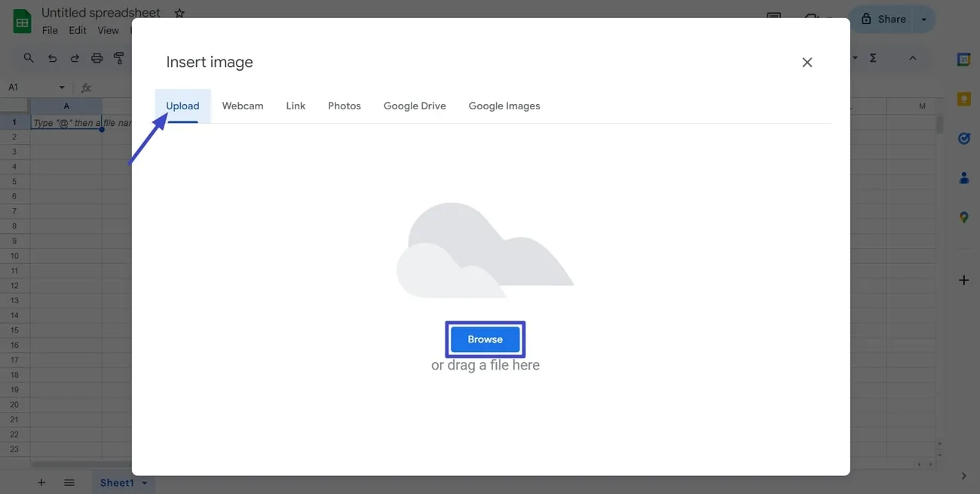Click the Browse button

[x=485, y=339]
